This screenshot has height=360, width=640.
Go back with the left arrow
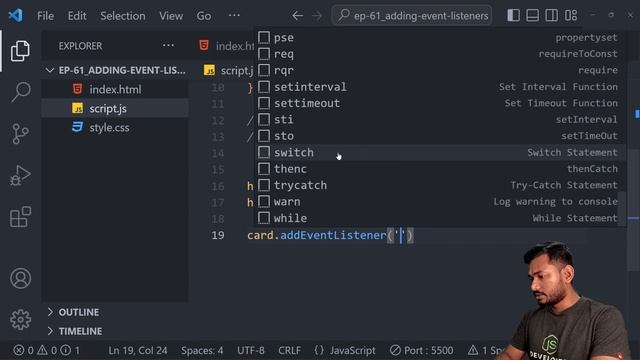297,16
